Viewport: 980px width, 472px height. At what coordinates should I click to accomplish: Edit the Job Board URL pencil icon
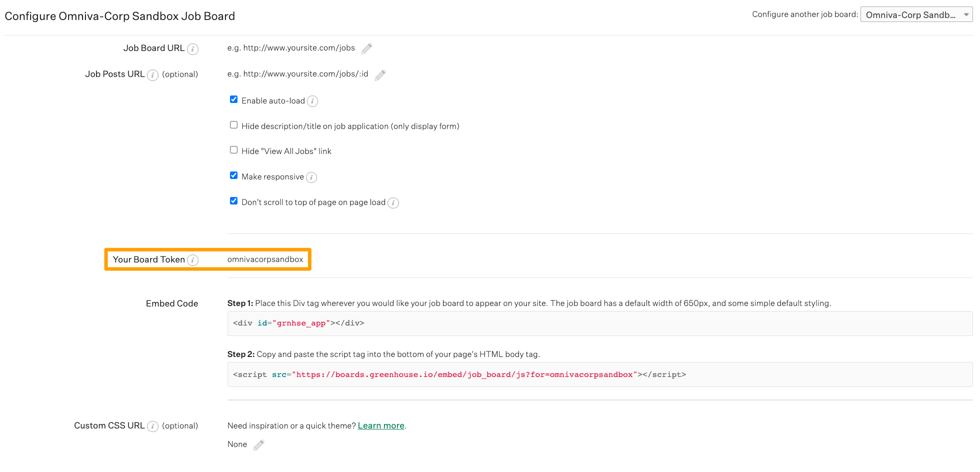tap(366, 48)
